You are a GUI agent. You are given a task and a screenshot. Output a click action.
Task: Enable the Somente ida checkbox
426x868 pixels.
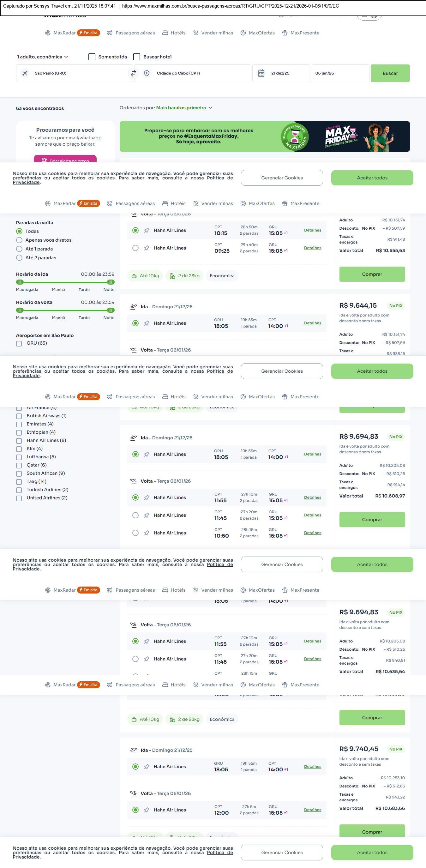click(x=92, y=57)
